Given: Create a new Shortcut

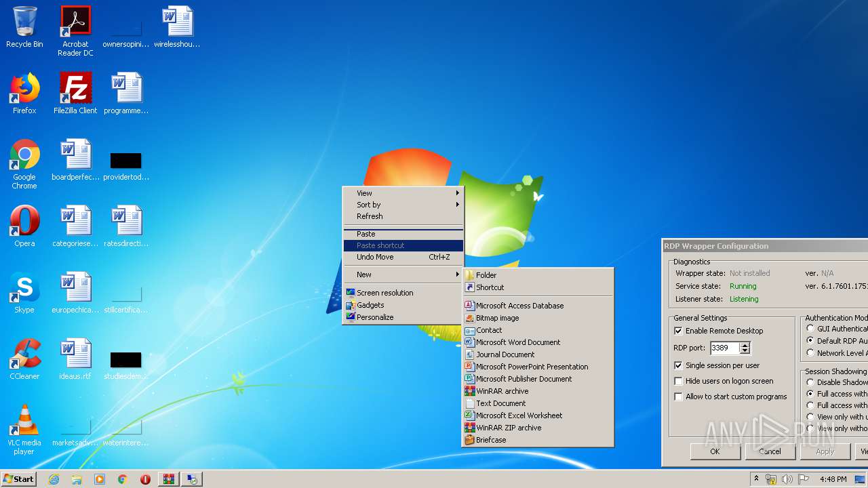Looking at the screenshot, I should (x=538, y=287).
